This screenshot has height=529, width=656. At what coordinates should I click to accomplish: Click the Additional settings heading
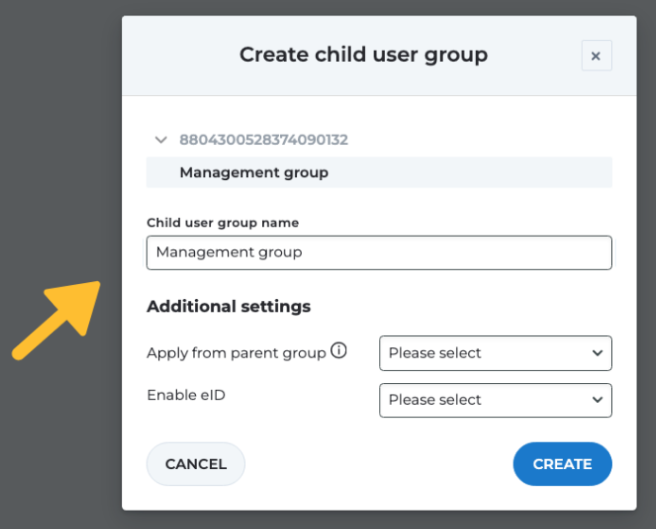[x=228, y=306]
